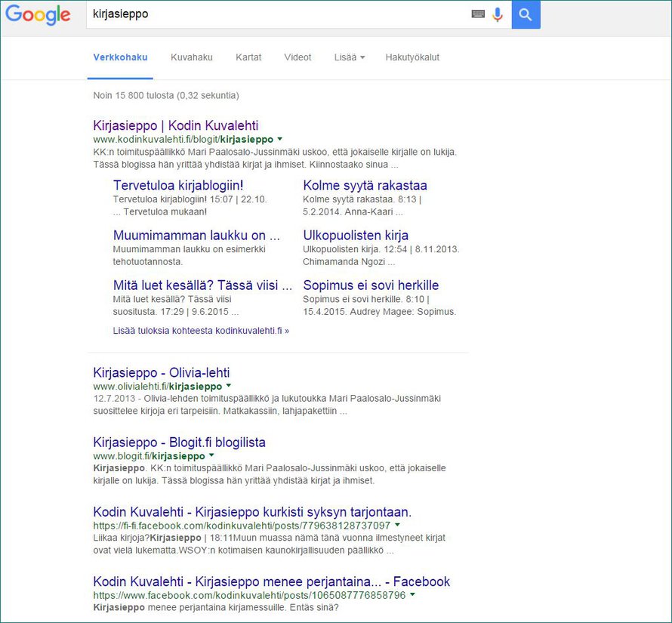The height and width of the screenshot is (623, 672).
Task: Click the www.kodinkuvalehti.fi/blogit/kirjasieppo URL text
Action: pyautogui.click(x=183, y=140)
